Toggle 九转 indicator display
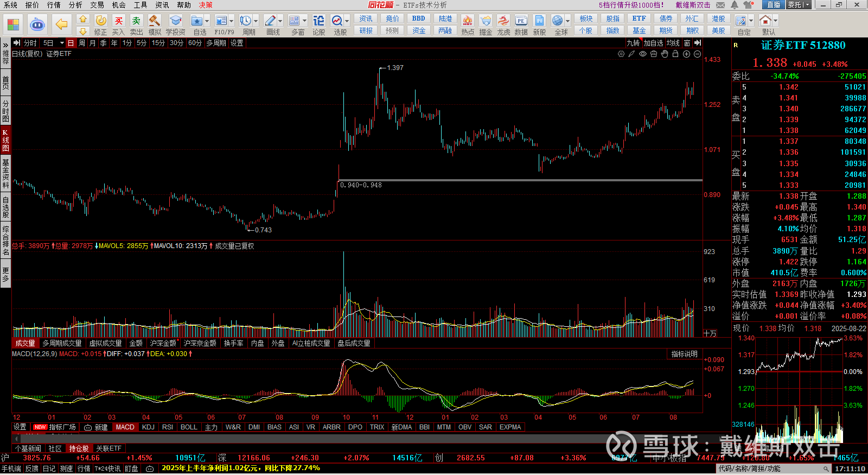Viewport: 868px width, 475px height. point(633,43)
